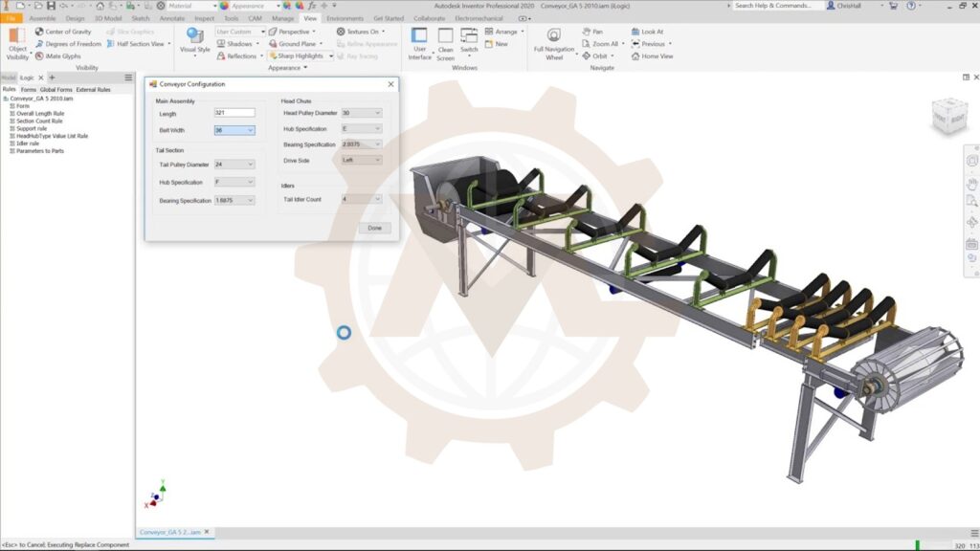
Task: Close the Conveyor_GA document tab
Action: coord(207,532)
